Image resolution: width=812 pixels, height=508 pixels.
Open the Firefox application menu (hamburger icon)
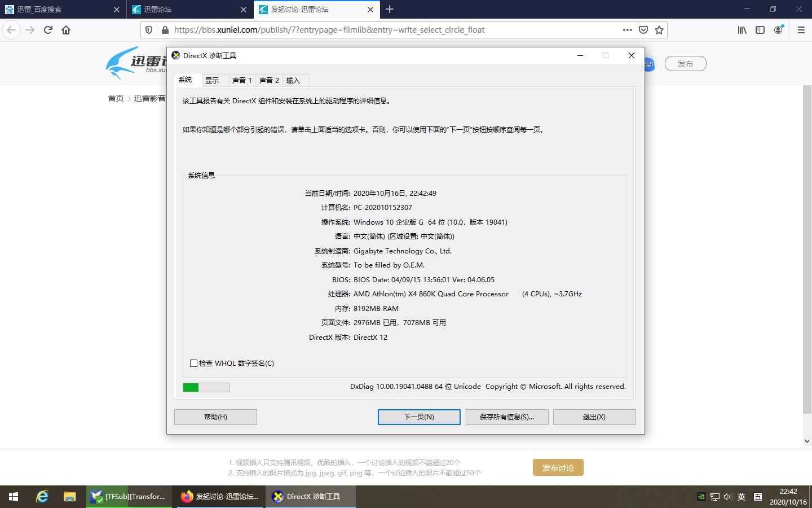[801, 30]
